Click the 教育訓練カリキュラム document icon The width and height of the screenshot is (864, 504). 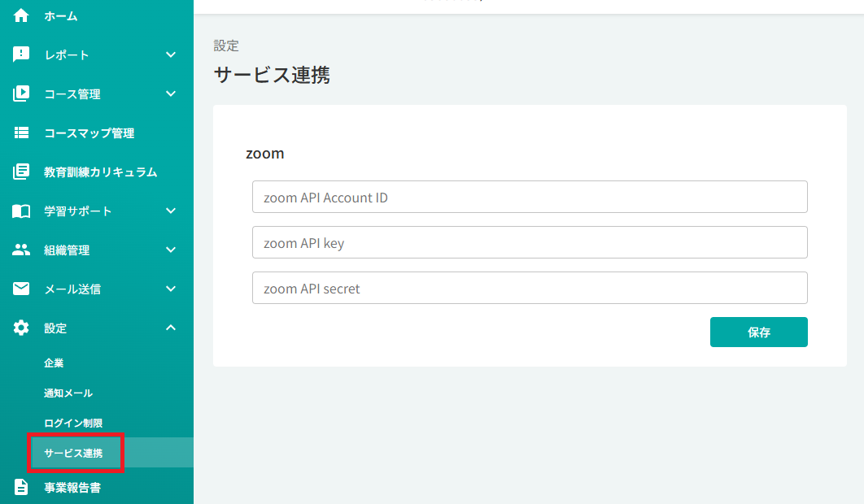21,172
